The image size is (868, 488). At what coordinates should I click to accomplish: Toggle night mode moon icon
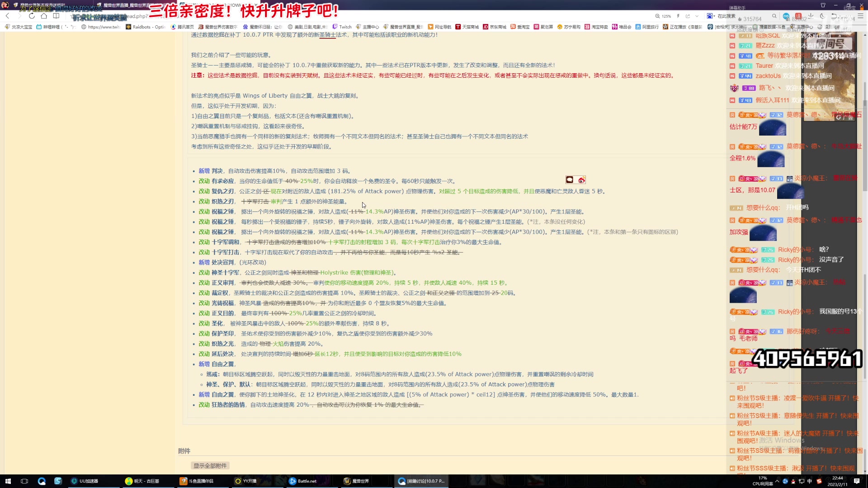(822, 16)
